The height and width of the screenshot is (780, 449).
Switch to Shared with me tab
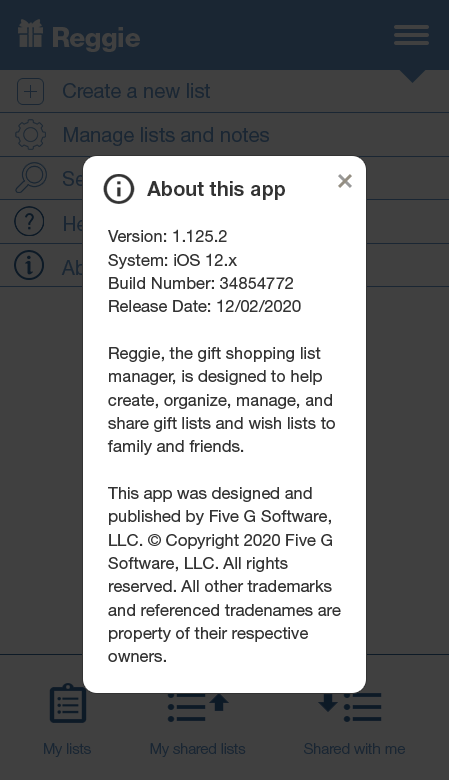[x=355, y=749]
